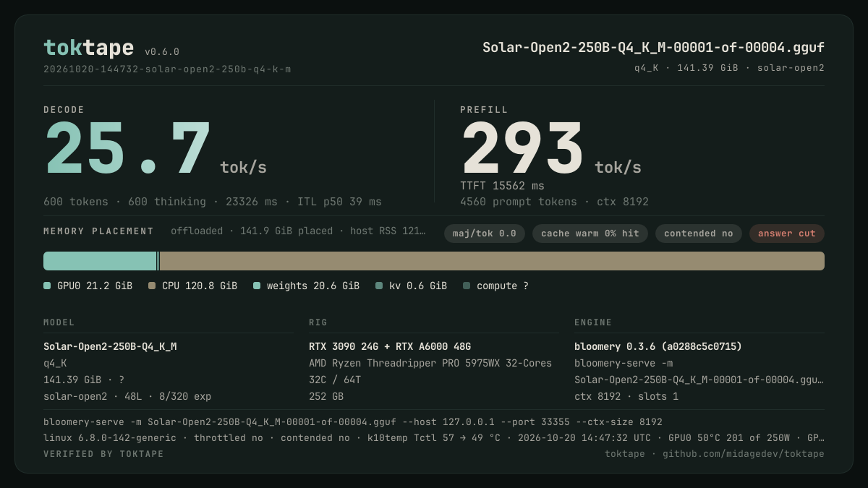Image resolution: width=868 pixels, height=488 pixels.
Task: Click the ENGINE column header
Action: (x=593, y=322)
